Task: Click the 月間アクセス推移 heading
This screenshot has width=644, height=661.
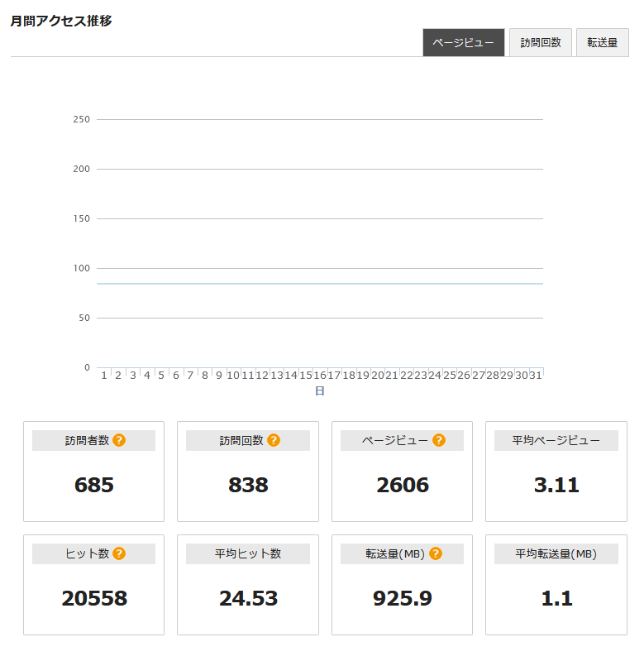Action: 61,21
